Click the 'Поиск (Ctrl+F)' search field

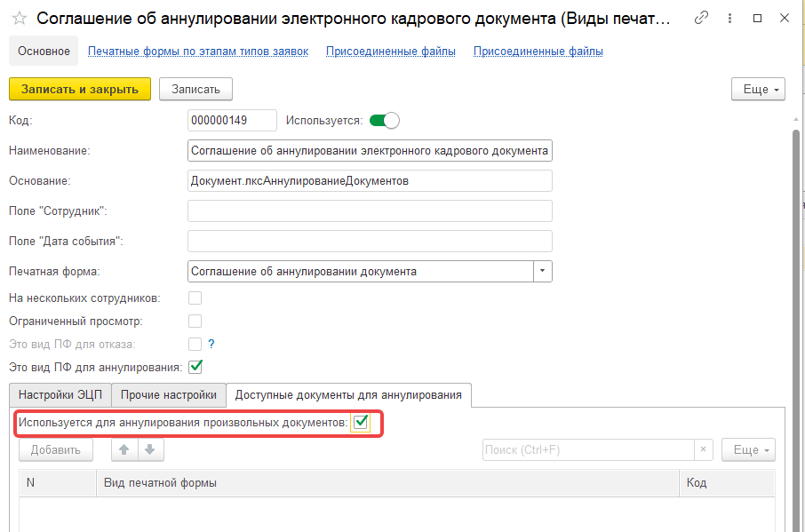point(588,450)
